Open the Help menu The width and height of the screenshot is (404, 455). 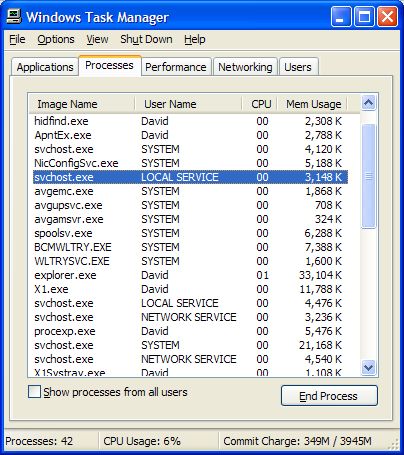tap(195, 39)
